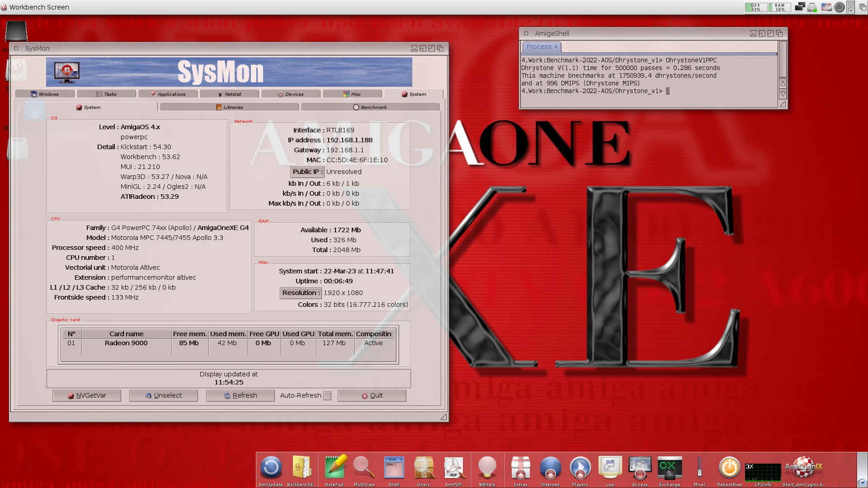868x488 pixels.
Task: Open the screens icon in title bar
Action: tap(800, 7)
